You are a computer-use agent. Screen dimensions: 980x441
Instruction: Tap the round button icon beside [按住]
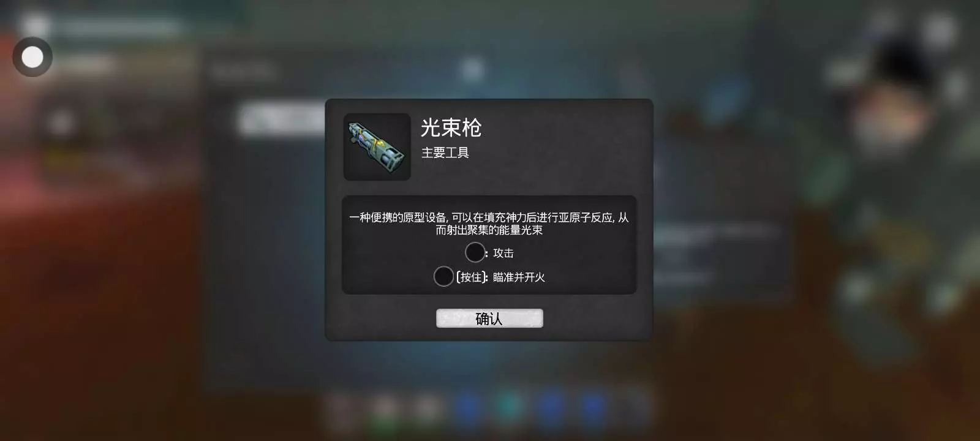(x=443, y=276)
